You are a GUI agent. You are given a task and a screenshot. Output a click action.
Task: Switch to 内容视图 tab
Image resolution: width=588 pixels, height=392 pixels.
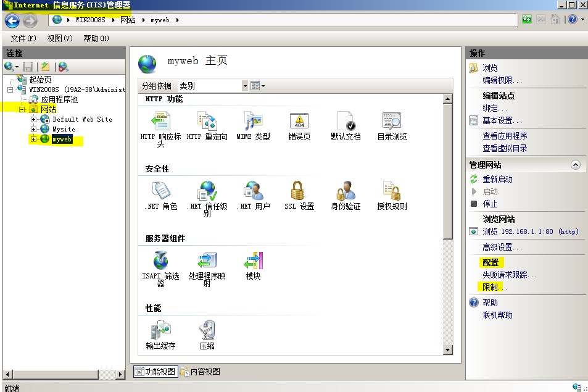(x=201, y=372)
